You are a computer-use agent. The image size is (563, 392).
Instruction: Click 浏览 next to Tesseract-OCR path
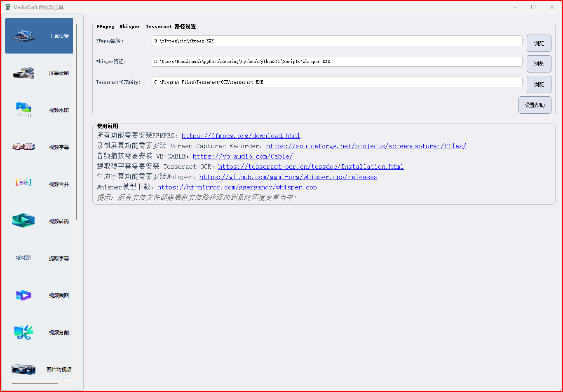(539, 84)
